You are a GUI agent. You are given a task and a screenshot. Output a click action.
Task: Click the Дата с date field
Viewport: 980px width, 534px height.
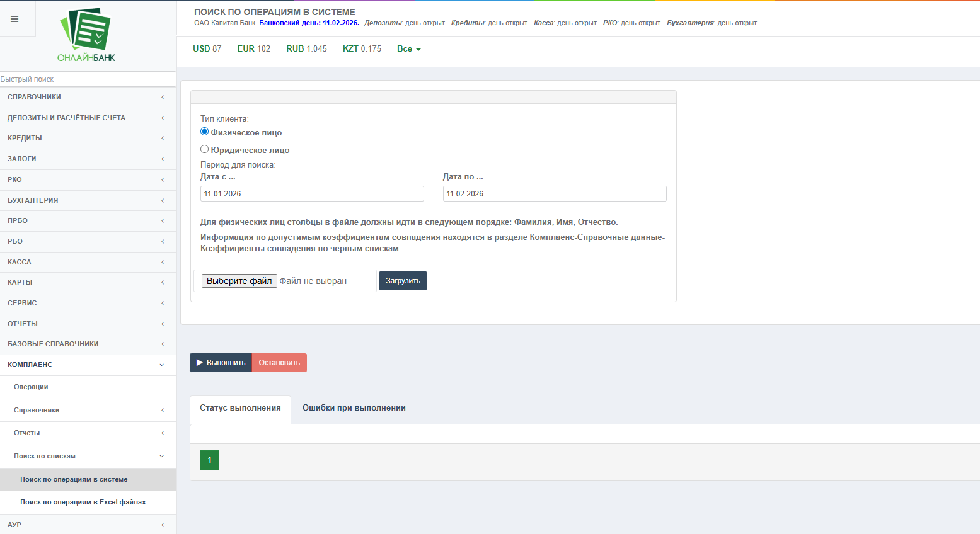312,194
